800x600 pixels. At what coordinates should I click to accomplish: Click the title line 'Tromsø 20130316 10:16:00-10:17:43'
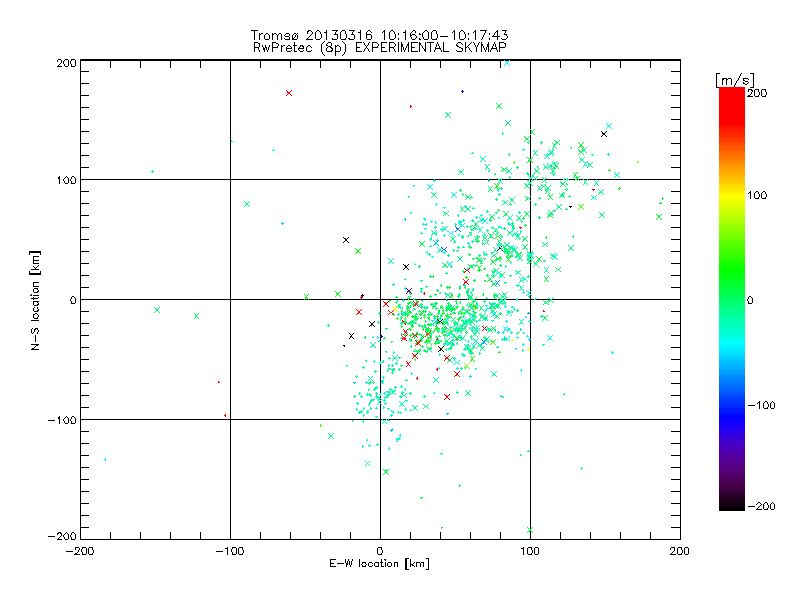[x=380, y=35]
